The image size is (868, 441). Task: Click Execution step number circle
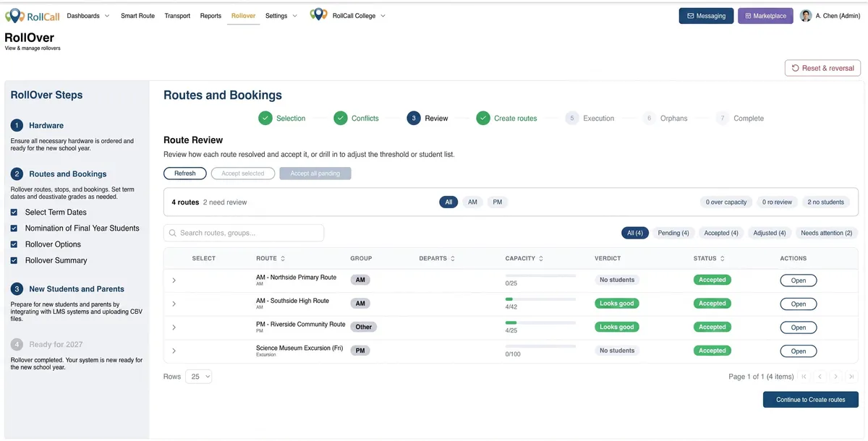coord(572,118)
